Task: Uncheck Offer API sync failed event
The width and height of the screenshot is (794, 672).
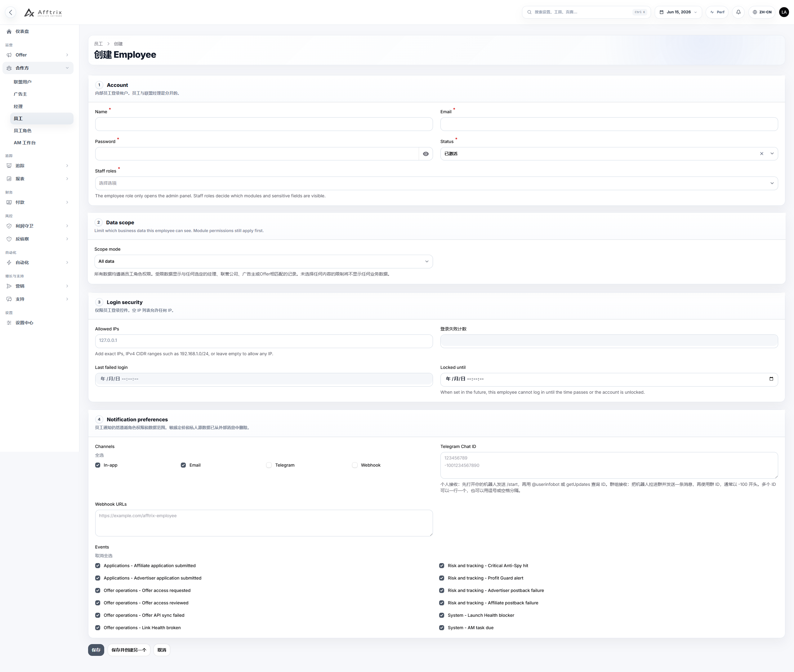Action: point(98,615)
